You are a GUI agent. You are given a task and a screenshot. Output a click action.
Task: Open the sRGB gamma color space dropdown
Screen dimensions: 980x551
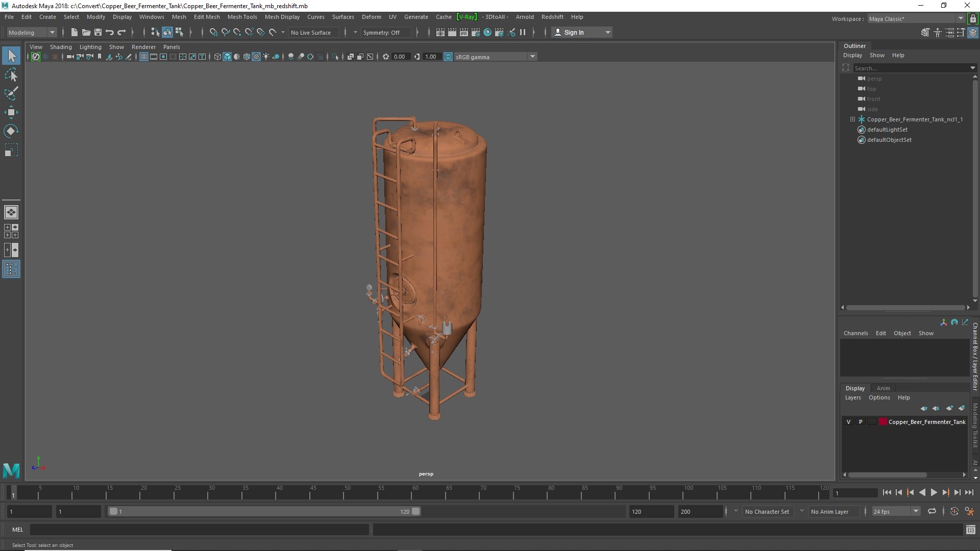[x=495, y=57]
